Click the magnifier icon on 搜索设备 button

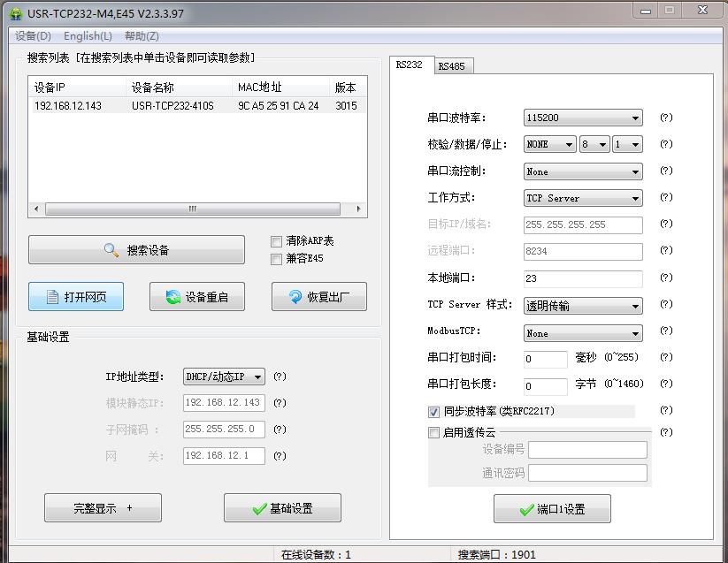[111, 250]
